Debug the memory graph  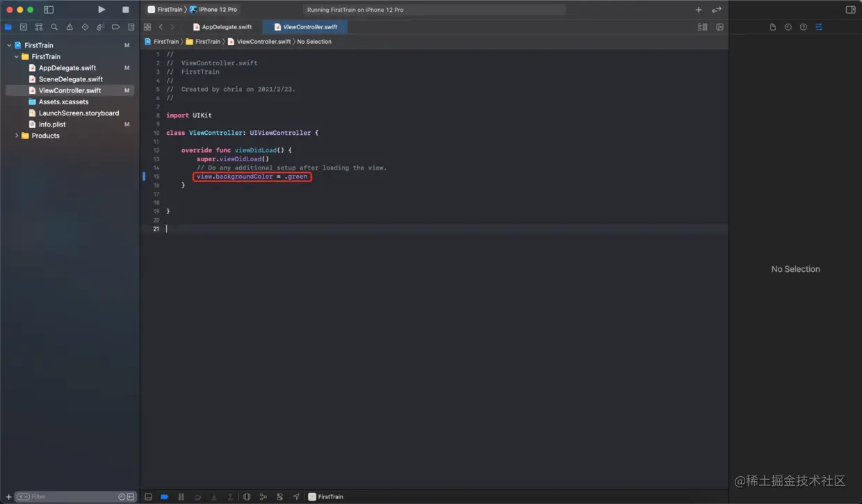(x=263, y=497)
